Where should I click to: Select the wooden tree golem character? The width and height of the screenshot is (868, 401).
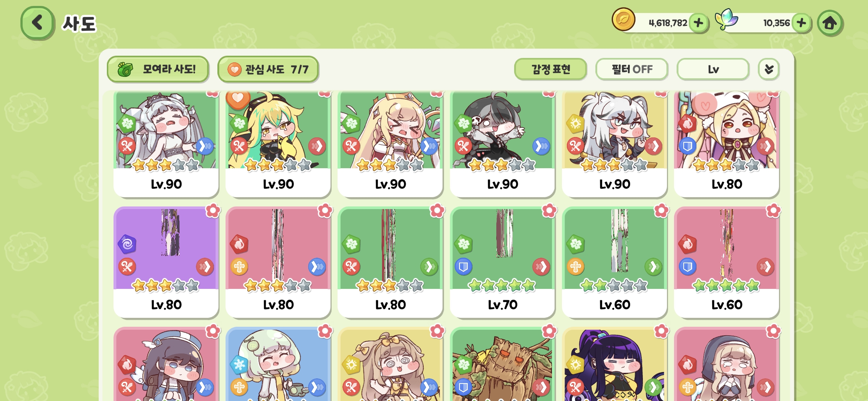pyautogui.click(x=502, y=364)
